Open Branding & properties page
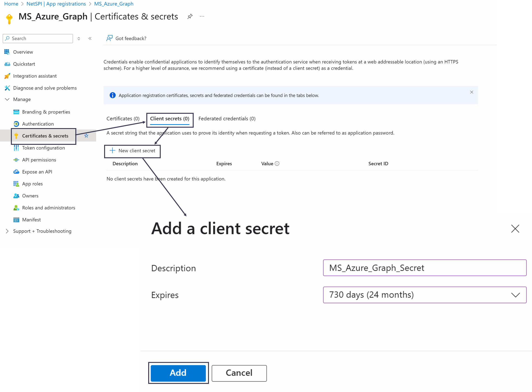The width and height of the screenshot is (532, 392). 46,112
